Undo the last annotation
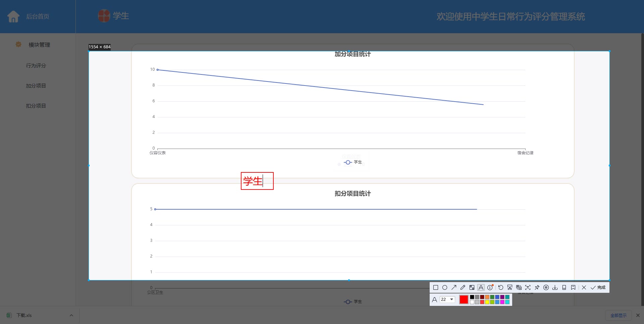Screen dimensions: 644x324 pyautogui.click(x=501, y=287)
